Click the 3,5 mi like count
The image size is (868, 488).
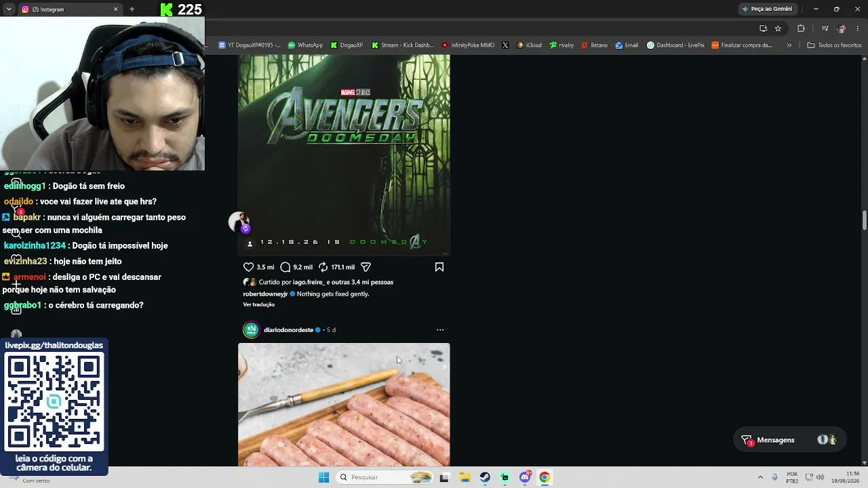265,267
